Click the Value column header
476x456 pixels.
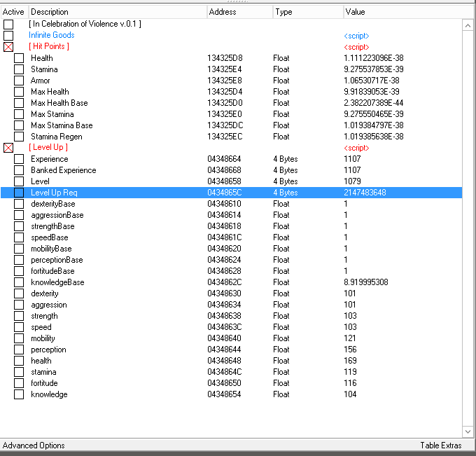coord(408,12)
